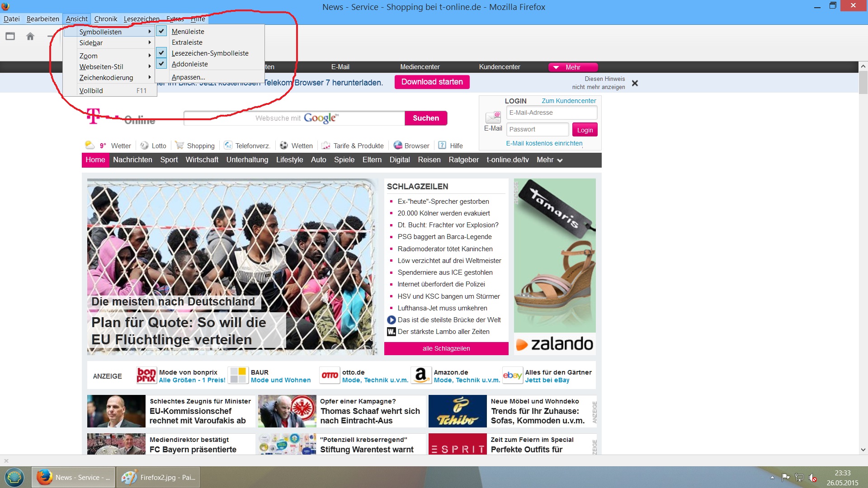Switch to Firefox taskbar button
868x488 pixels.
click(x=73, y=477)
